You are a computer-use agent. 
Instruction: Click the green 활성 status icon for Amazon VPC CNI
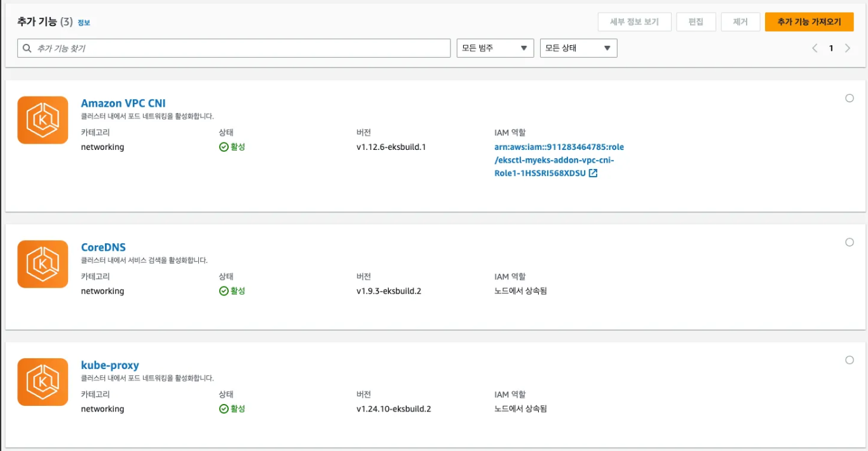point(224,147)
